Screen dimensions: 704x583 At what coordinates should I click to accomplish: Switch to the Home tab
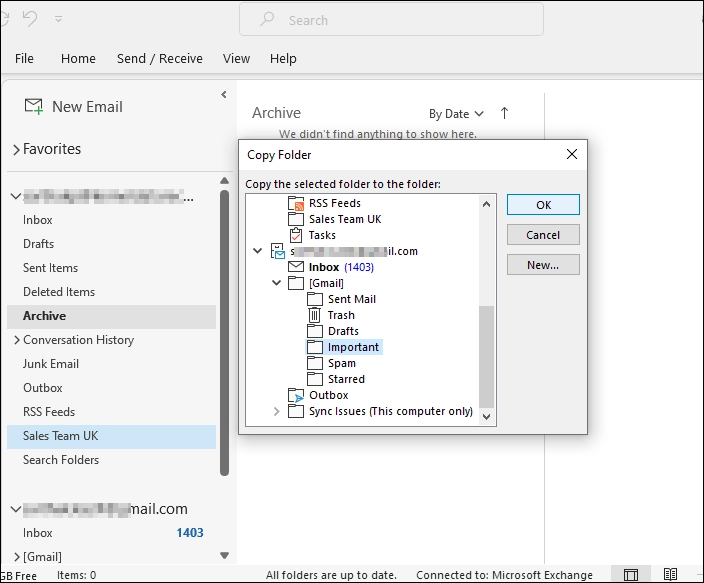(78, 58)
